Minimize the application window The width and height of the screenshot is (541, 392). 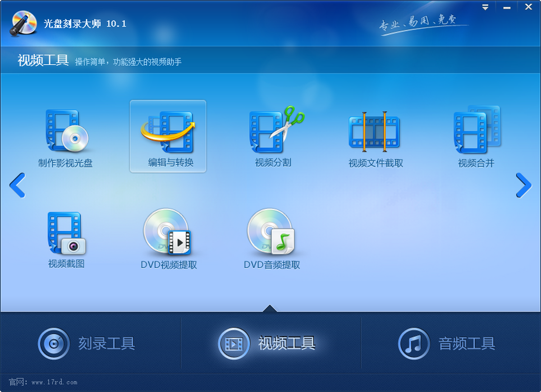click(506, 7)
